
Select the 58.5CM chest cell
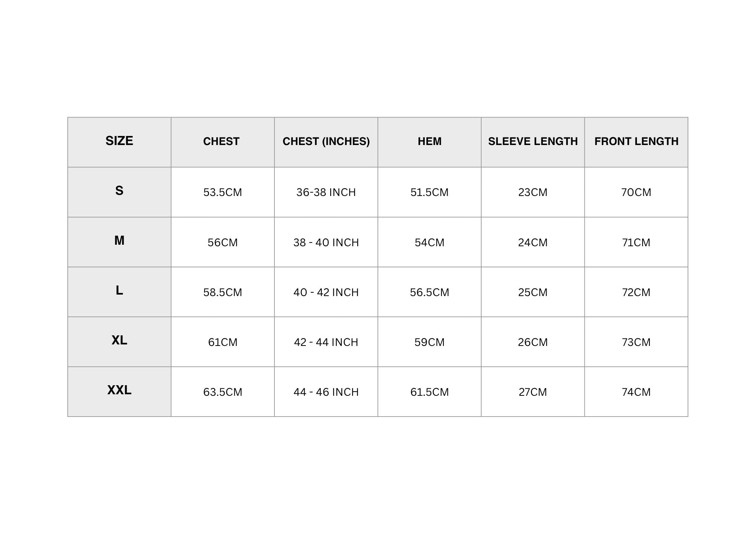(x=222, y=292)
